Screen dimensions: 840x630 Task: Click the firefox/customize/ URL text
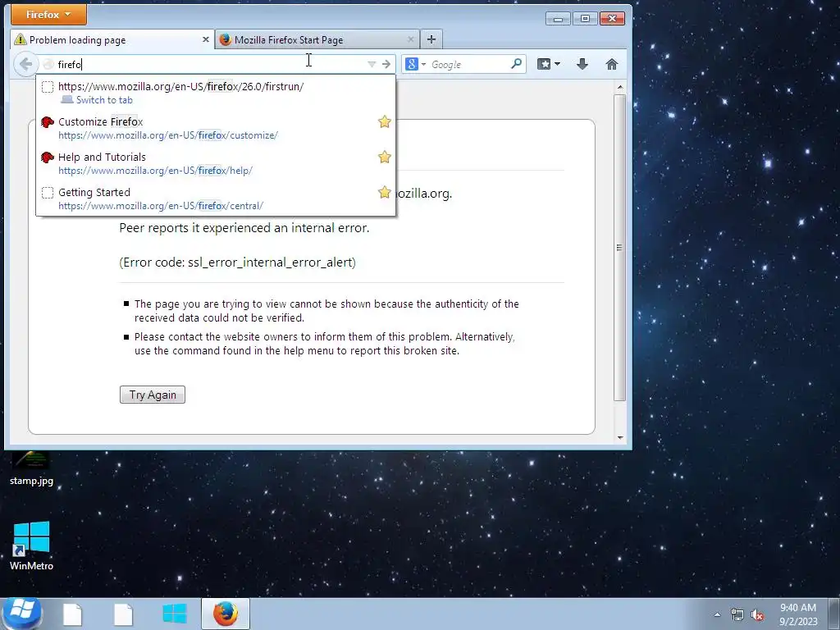click(168, 135)
